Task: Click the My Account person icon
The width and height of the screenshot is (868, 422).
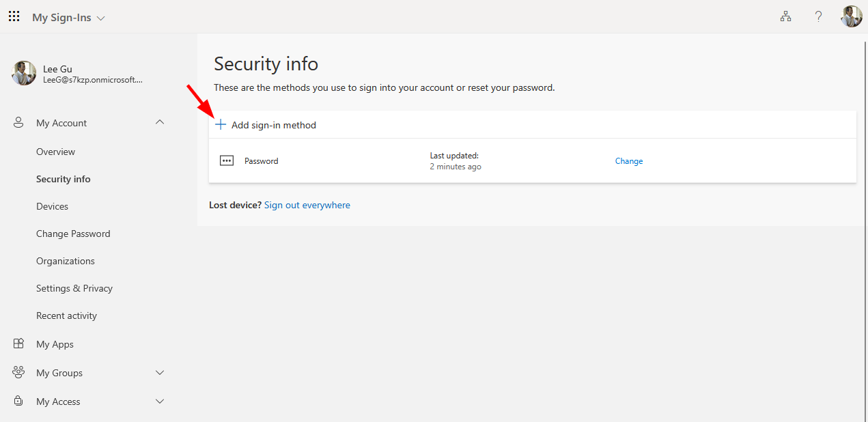Action: point(19,123)
